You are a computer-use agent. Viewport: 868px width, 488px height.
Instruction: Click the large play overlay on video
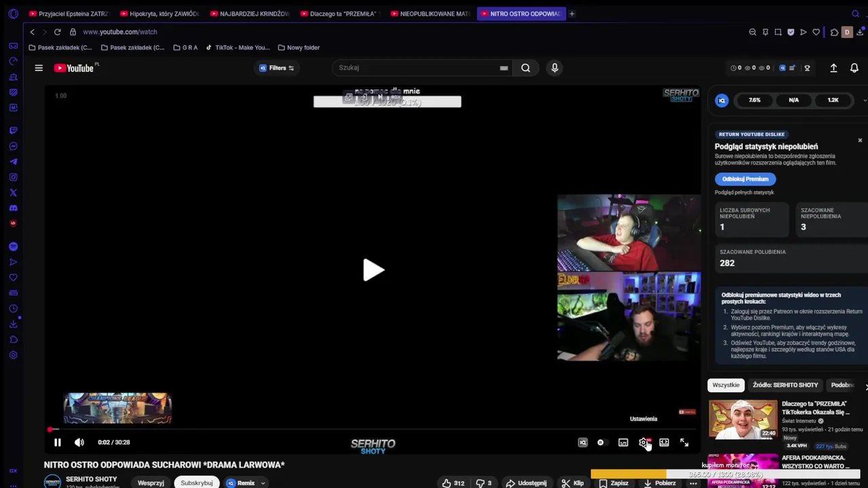click(373, 270)
